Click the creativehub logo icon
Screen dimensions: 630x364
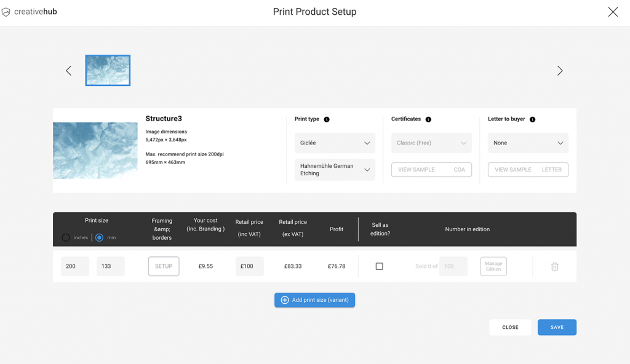click(6, 12)
